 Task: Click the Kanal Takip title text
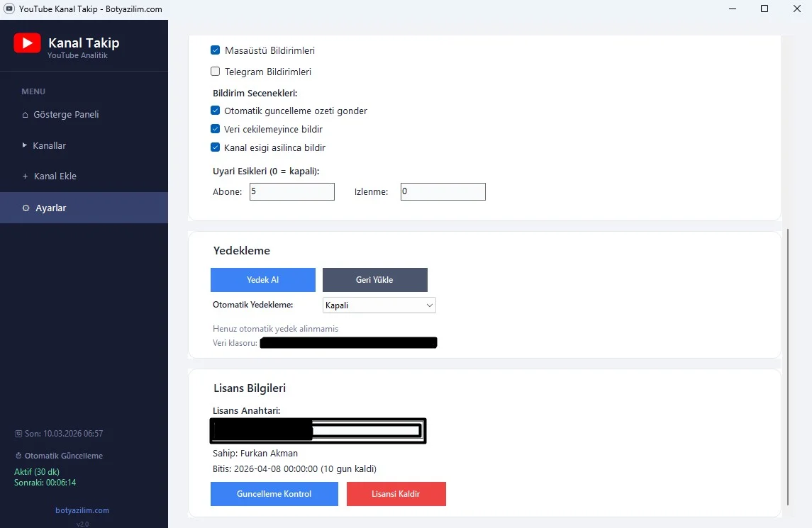[84, 43]
